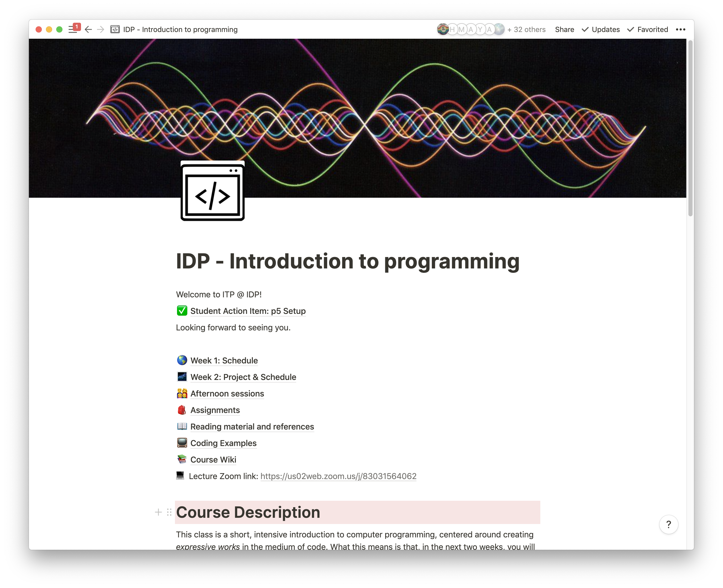Toggle the Favorited status
This screenshot has height=588, width=723.
(647, 29)
